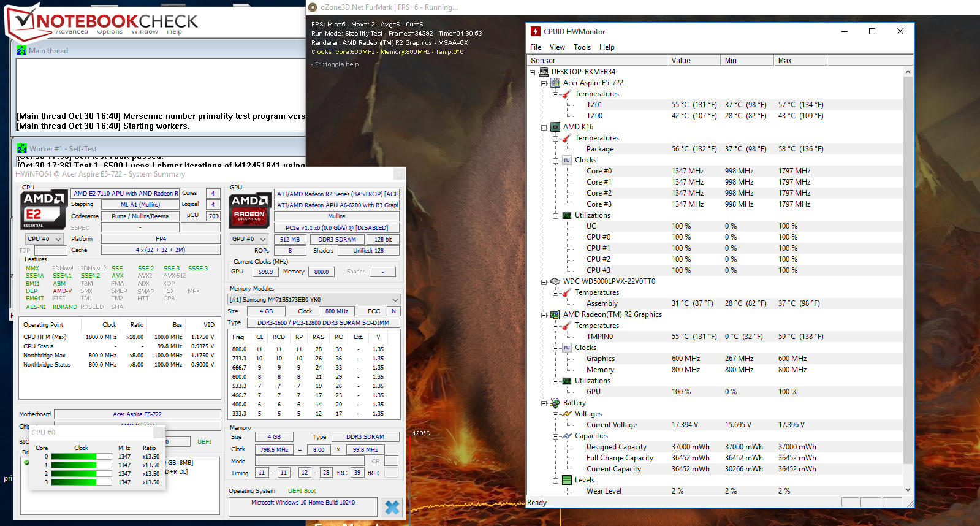The height and width of the screenshot is (526, 980).
Task: Click the ECC value field showing N
Action: pyautogui.click(x=393, y=311)
